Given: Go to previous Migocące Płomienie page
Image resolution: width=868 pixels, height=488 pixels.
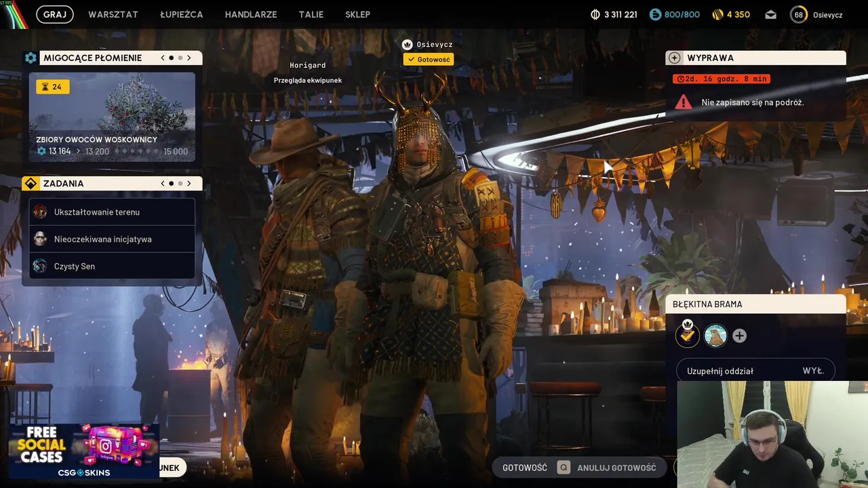Looking at the screenshot, I should tap(163, 58).
